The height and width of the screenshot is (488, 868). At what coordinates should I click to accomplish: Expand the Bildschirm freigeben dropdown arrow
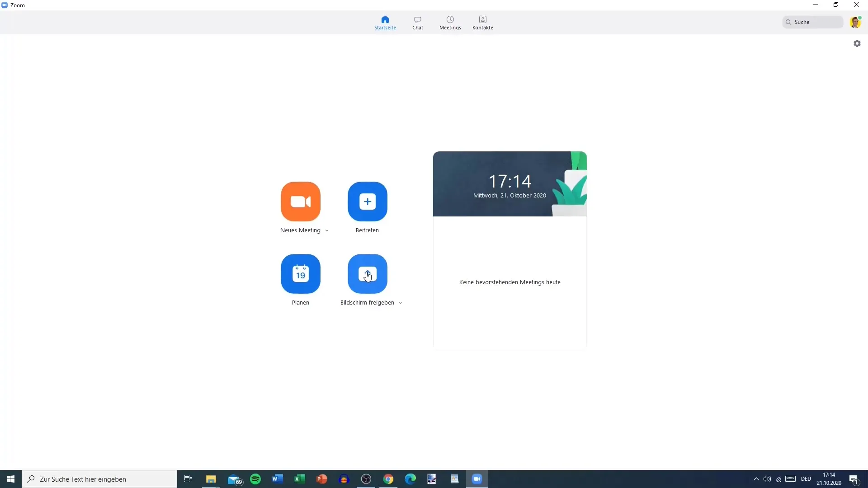(400, 303)
